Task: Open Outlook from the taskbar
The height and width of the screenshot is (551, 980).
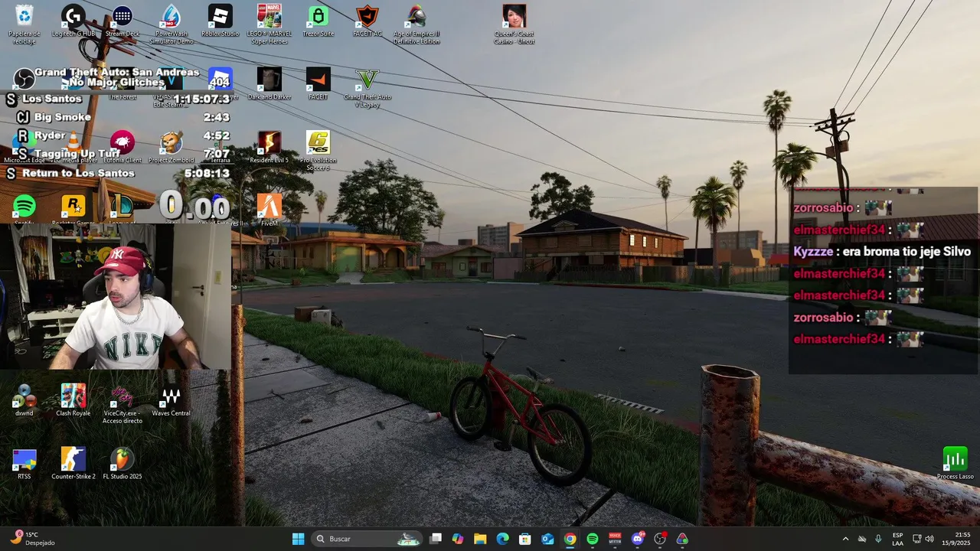Action: point(547,539)
